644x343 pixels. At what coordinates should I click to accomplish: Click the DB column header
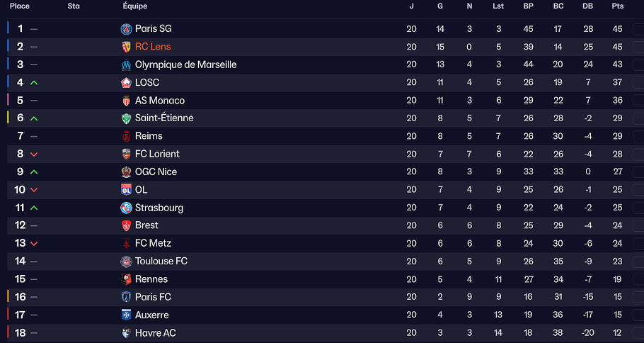tap(587, 6)
